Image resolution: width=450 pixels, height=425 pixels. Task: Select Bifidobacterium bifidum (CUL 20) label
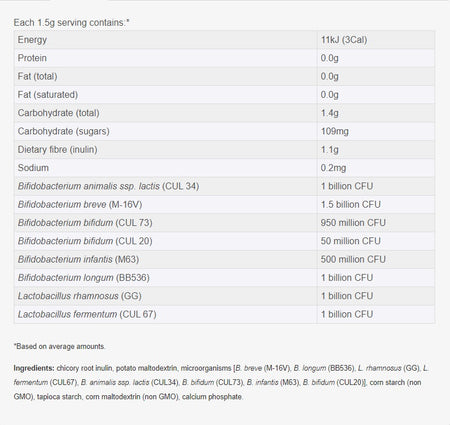[x=85, y=241]
